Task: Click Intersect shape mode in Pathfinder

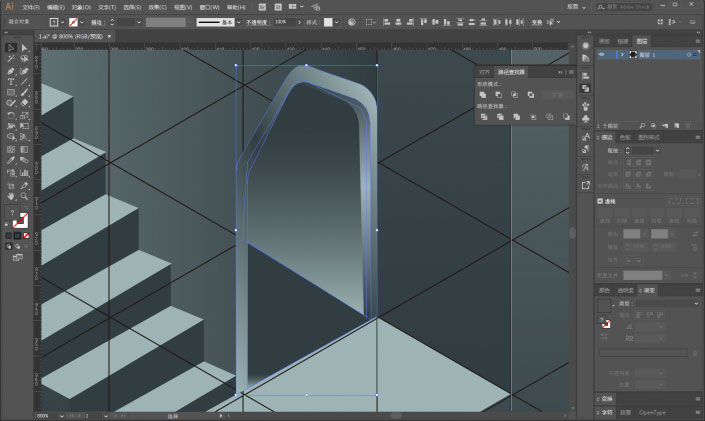Action: (514, 95)
